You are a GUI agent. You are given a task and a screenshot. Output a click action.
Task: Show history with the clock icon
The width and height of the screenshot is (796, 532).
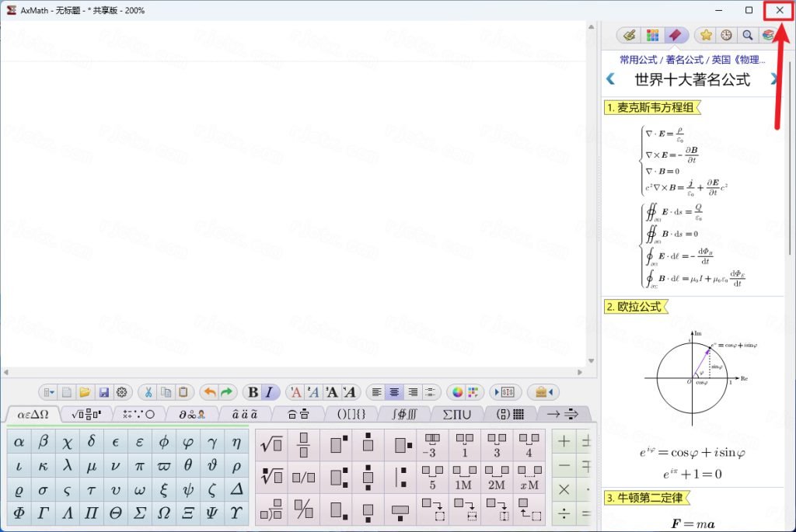click(x=727, y=35)
